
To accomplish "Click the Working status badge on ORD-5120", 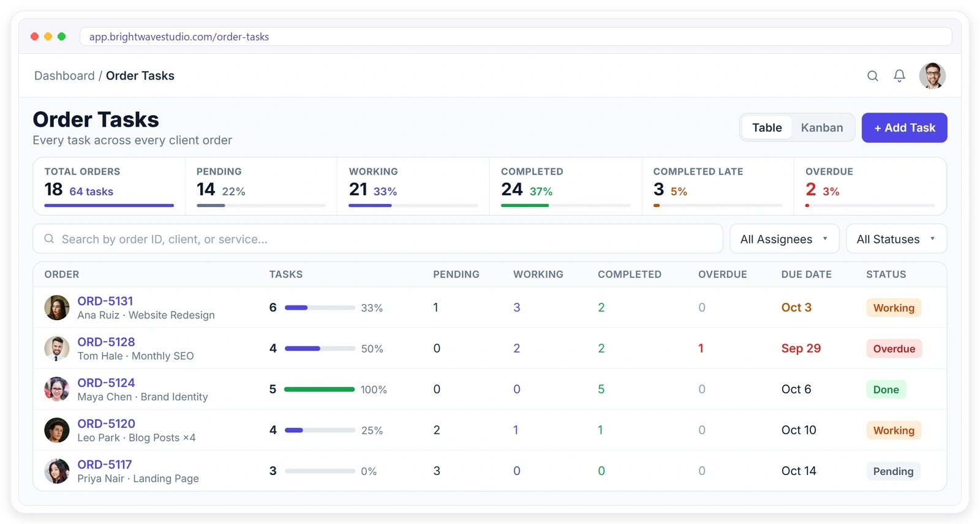I will (x=894, y=430).
